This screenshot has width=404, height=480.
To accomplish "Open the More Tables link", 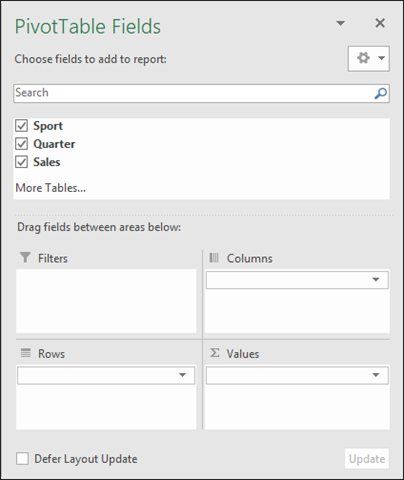I will click(x=51, y=188).
